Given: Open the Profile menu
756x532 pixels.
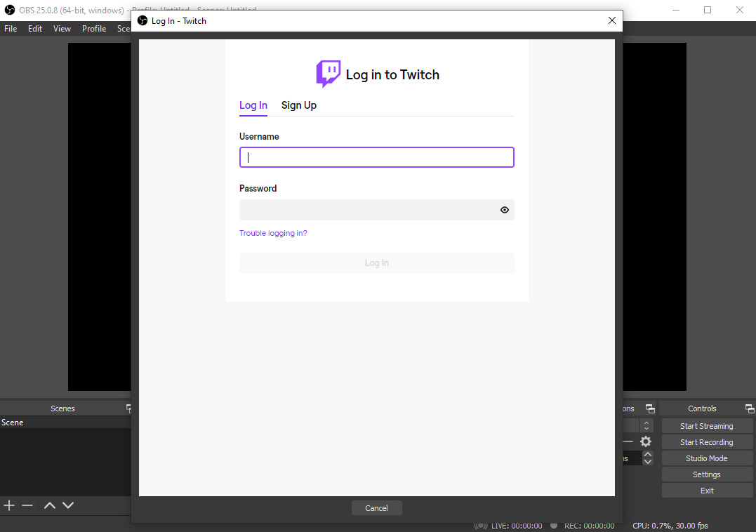Looking at the screenshot, I should coord(94,29).
